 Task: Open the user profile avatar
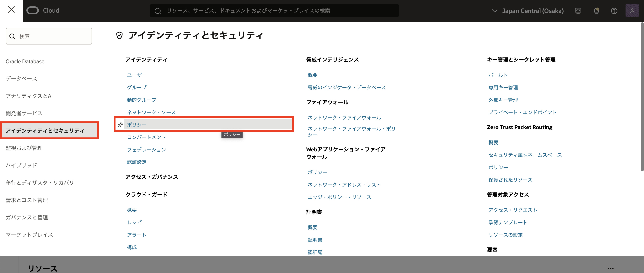coord(632,11)
